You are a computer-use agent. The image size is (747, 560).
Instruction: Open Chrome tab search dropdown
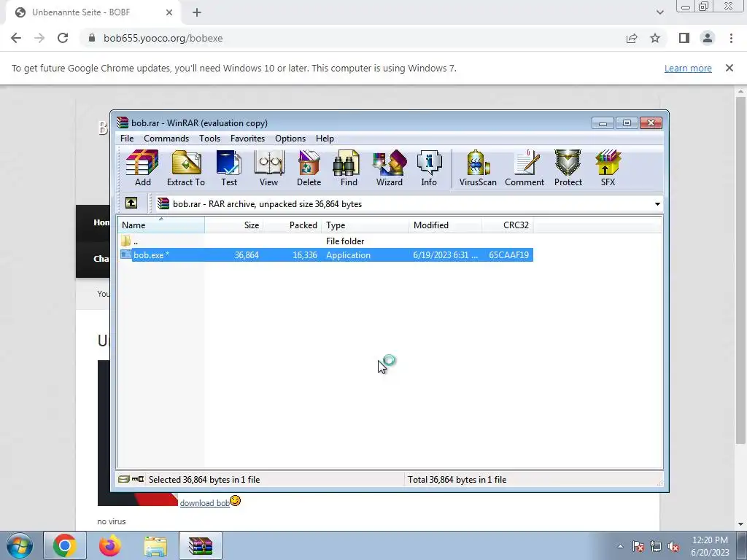click(x=659, y=12)
